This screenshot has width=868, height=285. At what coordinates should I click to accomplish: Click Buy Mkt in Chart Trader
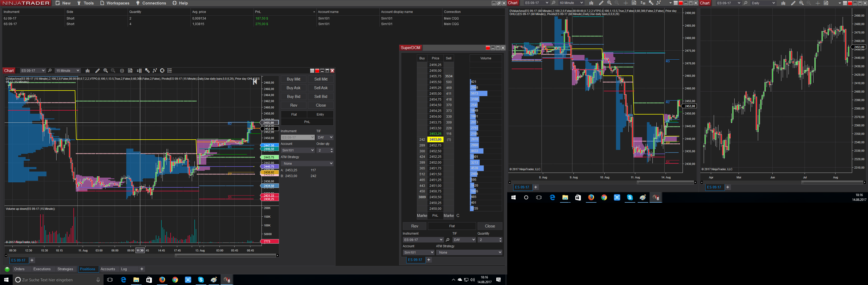[x=293, y=79]
